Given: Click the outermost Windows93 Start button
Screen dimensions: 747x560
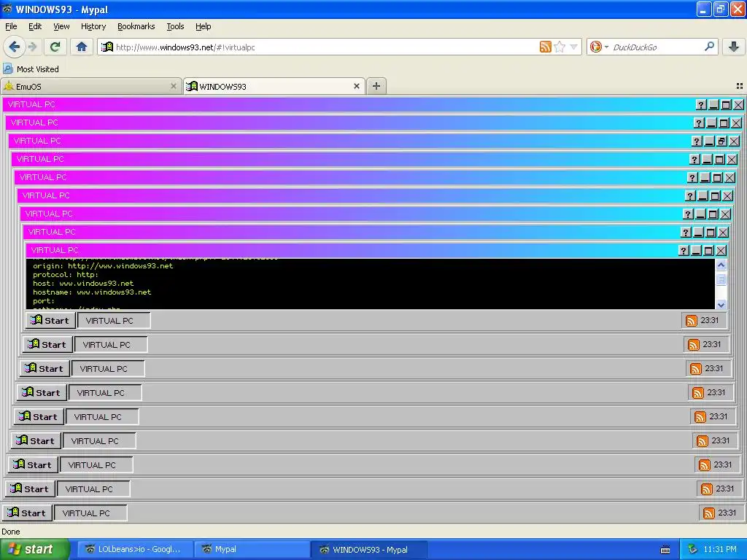Looking at the screenshot, I should coord(27,513).
